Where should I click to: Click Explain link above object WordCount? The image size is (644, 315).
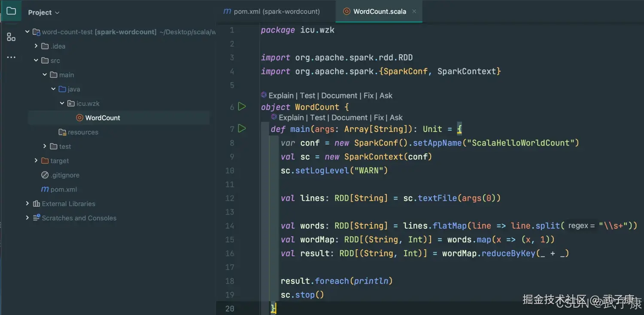click(x=281, y=95)
